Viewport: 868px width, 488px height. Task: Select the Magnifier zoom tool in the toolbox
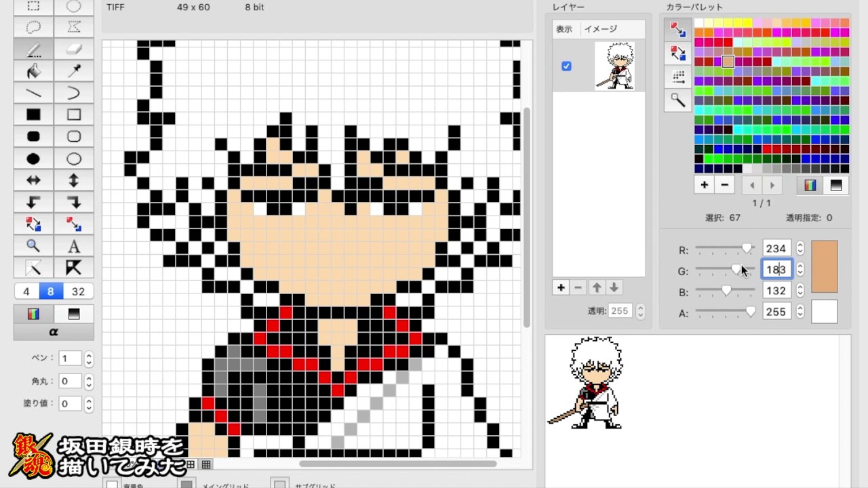[33, 245]
